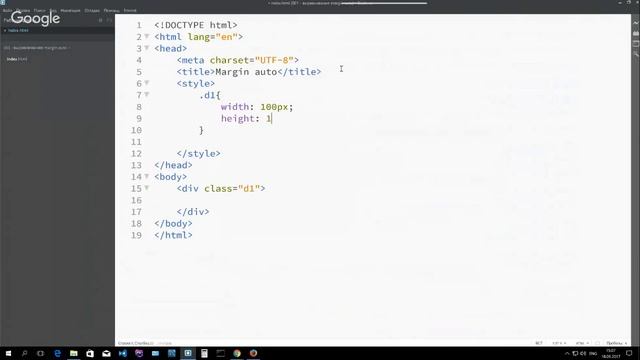The height and width of the screenshot is (360, 640).
Task: Open the Microsoft Store taskbar icon
Action: [x=90, y=353]
